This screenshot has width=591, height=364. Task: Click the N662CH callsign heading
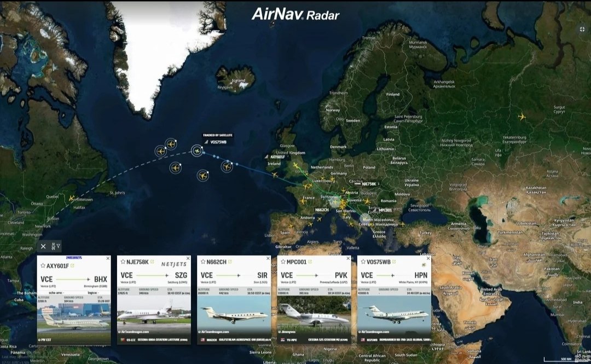coord(216,262)
